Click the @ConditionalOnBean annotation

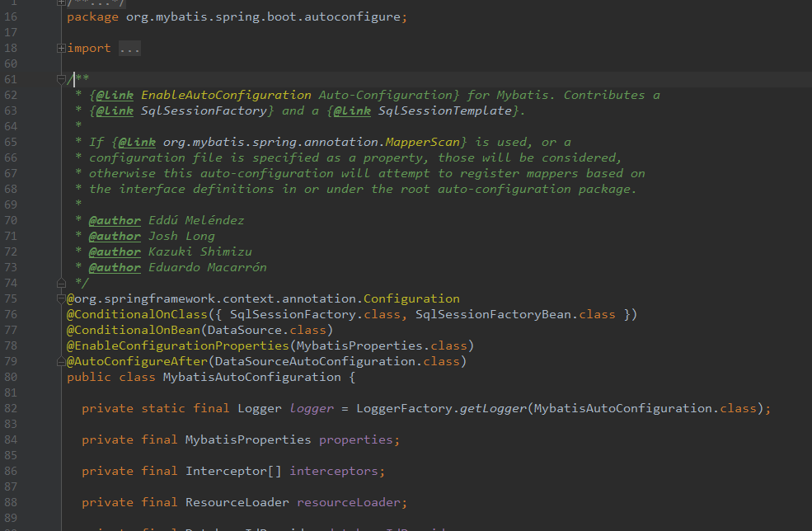pos(134,330)
